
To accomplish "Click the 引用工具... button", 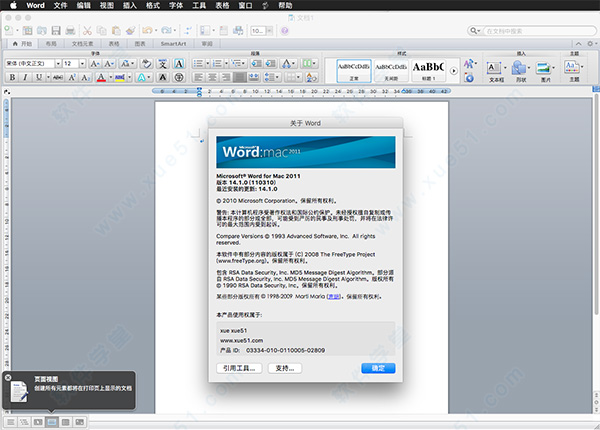I will [x=239, y=368].
